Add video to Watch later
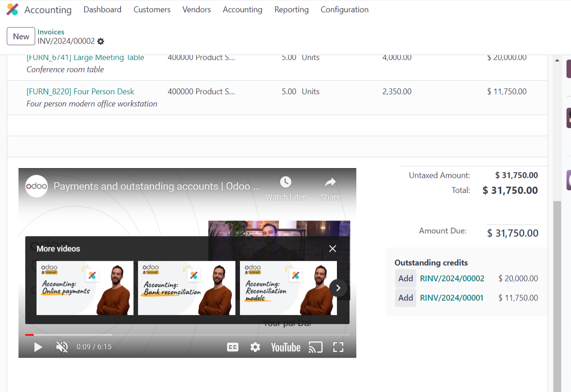 (285, 188)
